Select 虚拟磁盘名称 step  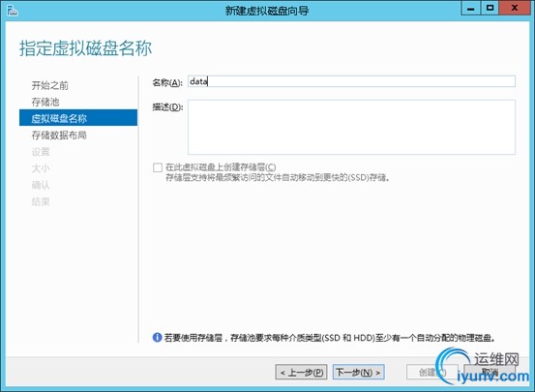78,118
